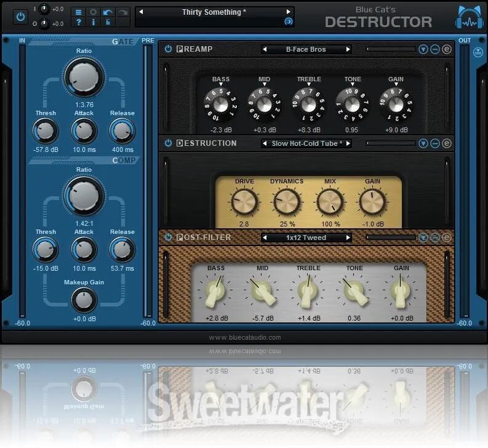Click the Destruction DYNAMICS knob
This screenshot has height=448, width=488.
[287, 202]
